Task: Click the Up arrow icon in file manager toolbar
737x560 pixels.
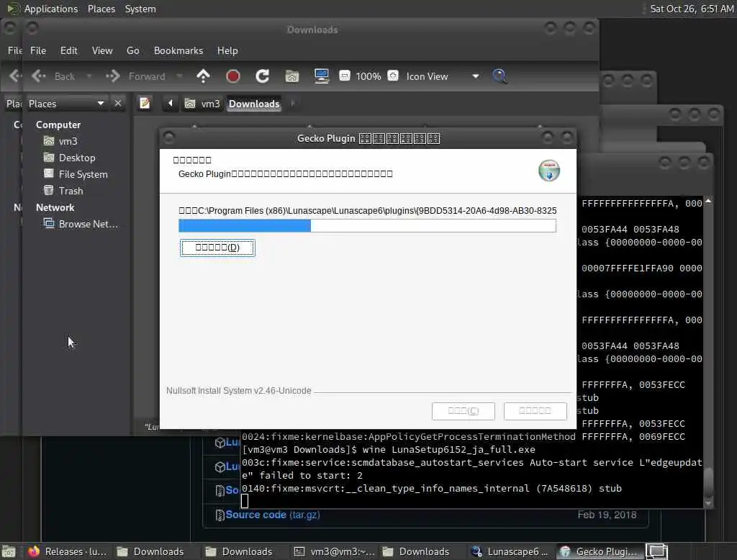Action: [x=203, y=76]
